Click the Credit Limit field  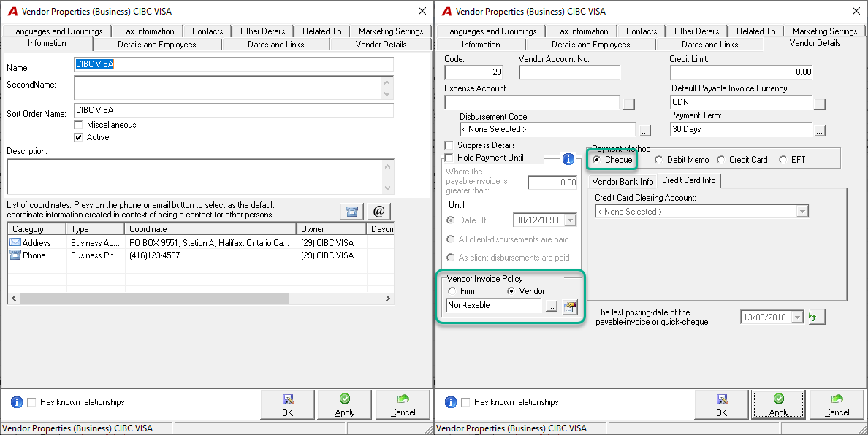pyautogui.click(x=742, y=72)
